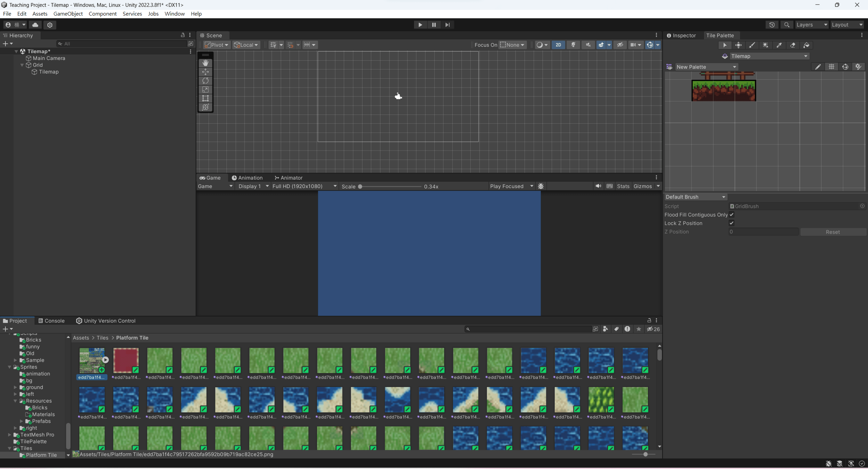Choose the Eraser tool in Tile Palette
This screenshot has height=469, width=868.
[x=793, y=45]
